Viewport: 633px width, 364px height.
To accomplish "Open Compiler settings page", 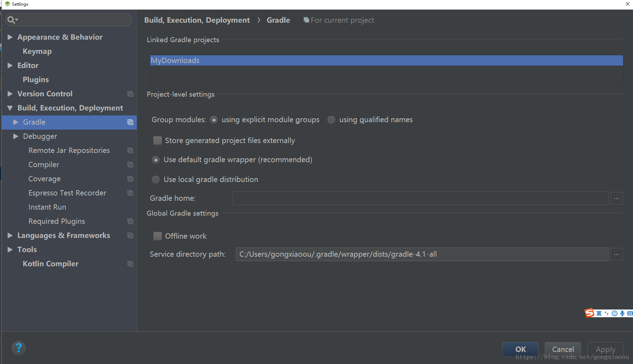I will pyautogui.click(x=44, y=165).
